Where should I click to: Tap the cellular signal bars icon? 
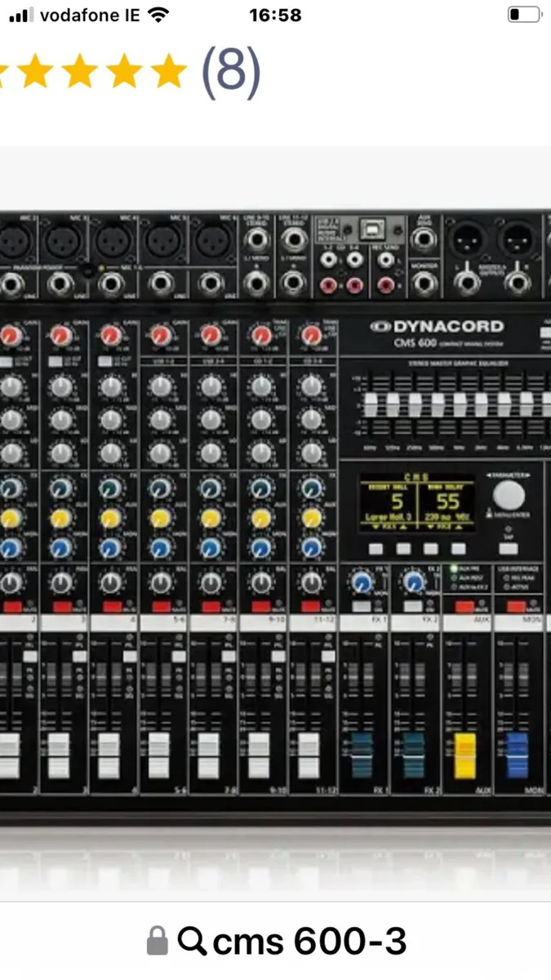click(20, 16)
